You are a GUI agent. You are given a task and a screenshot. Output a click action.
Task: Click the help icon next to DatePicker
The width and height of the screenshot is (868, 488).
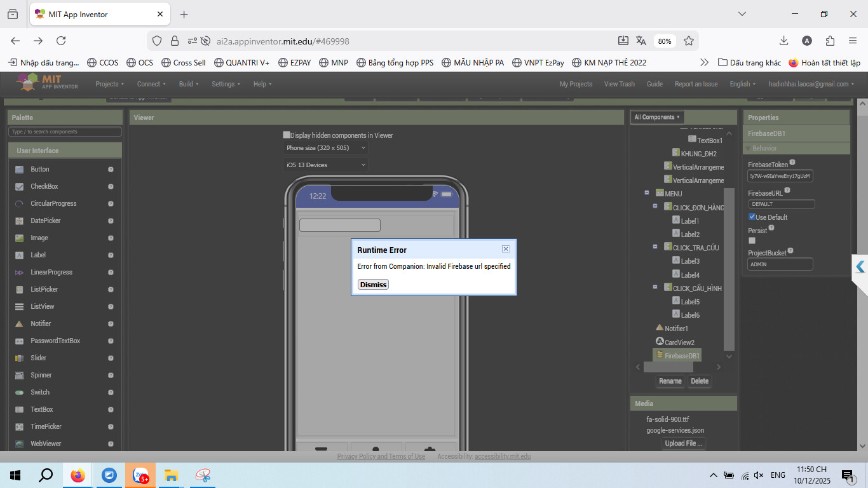(x=111, y=221)
